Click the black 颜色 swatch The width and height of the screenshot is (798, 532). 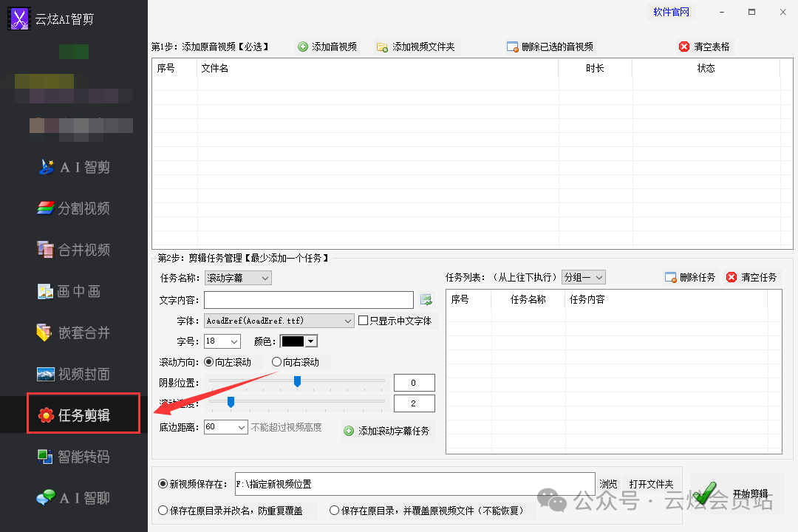tap(293, 341)
